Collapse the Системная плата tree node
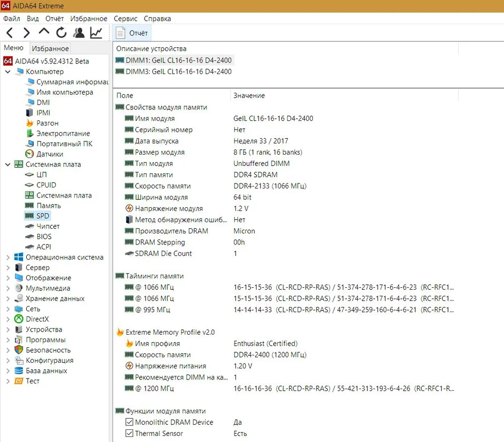 tap(8, 164)
